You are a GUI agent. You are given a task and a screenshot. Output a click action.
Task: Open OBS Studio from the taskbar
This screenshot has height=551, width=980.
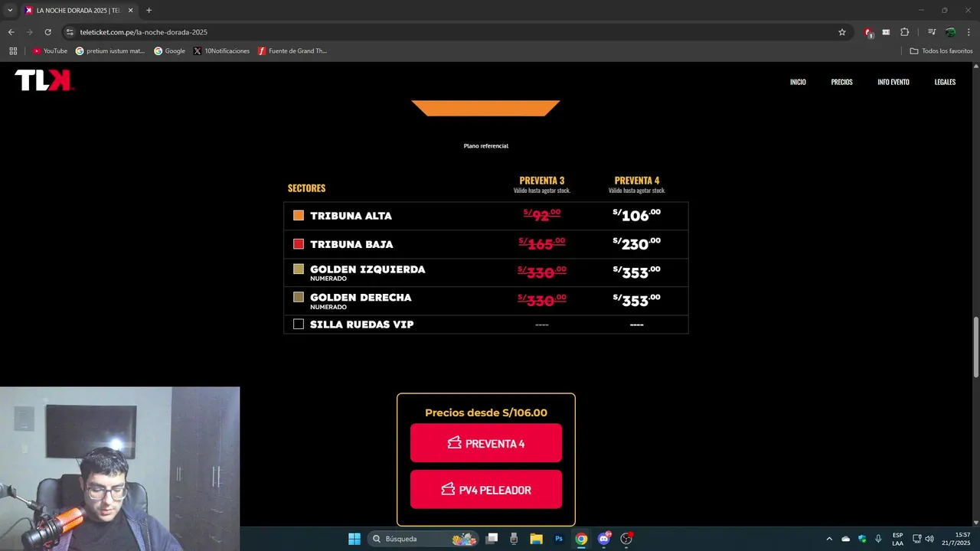[626, 539]
